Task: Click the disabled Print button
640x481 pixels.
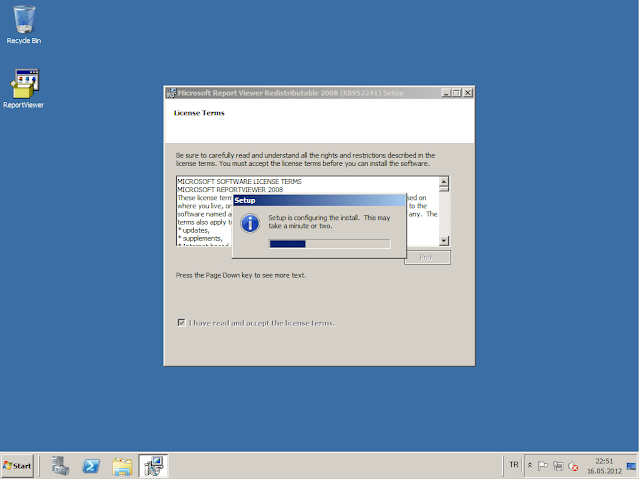Action: (427, 257)
